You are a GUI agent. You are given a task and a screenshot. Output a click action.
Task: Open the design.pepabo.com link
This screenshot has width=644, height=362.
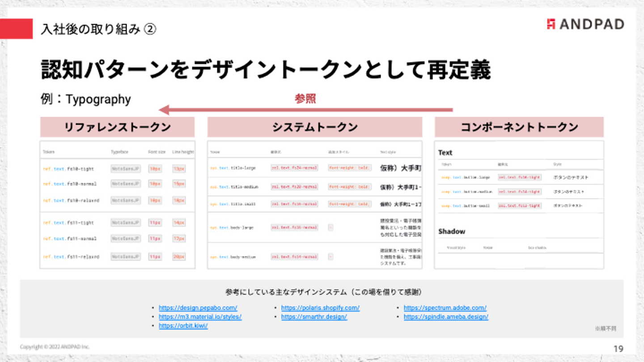click(x=198, y=308)
